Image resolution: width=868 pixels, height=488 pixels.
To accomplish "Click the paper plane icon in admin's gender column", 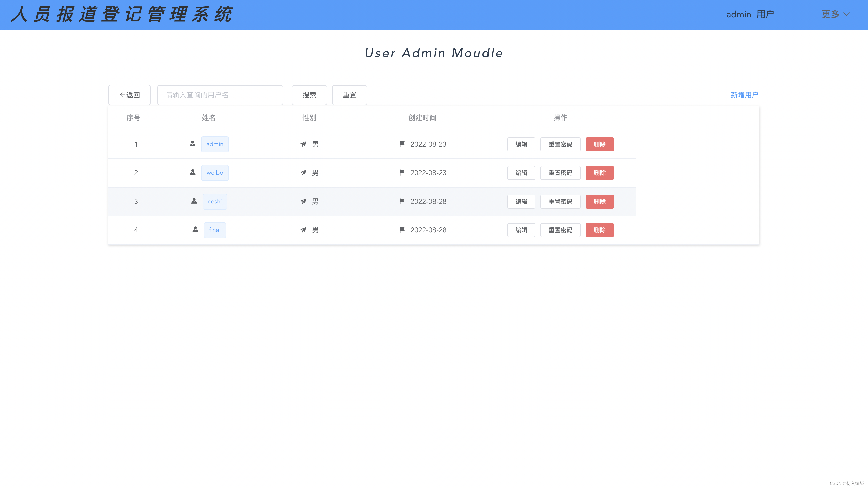I will [303, 144].
